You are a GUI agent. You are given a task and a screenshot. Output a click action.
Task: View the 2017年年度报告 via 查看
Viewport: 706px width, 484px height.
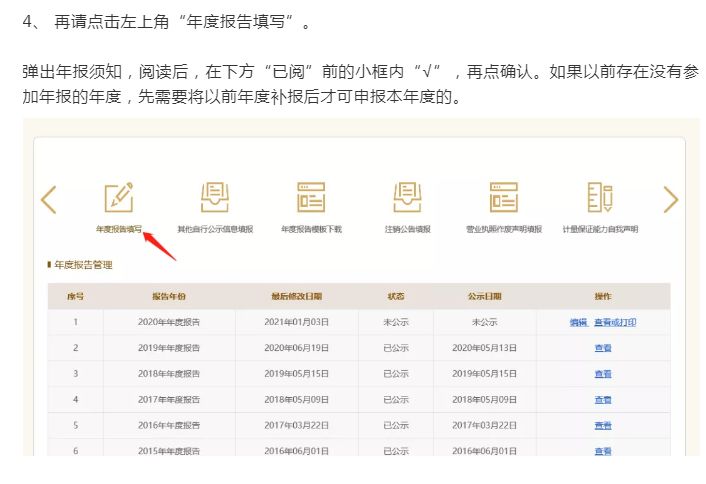point(603,400)
